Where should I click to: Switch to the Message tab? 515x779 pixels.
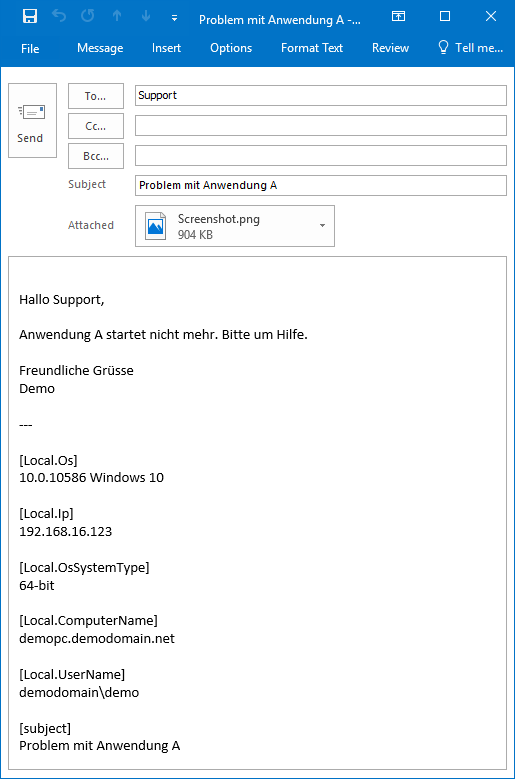pyautogui.click(x=100, y=48)
